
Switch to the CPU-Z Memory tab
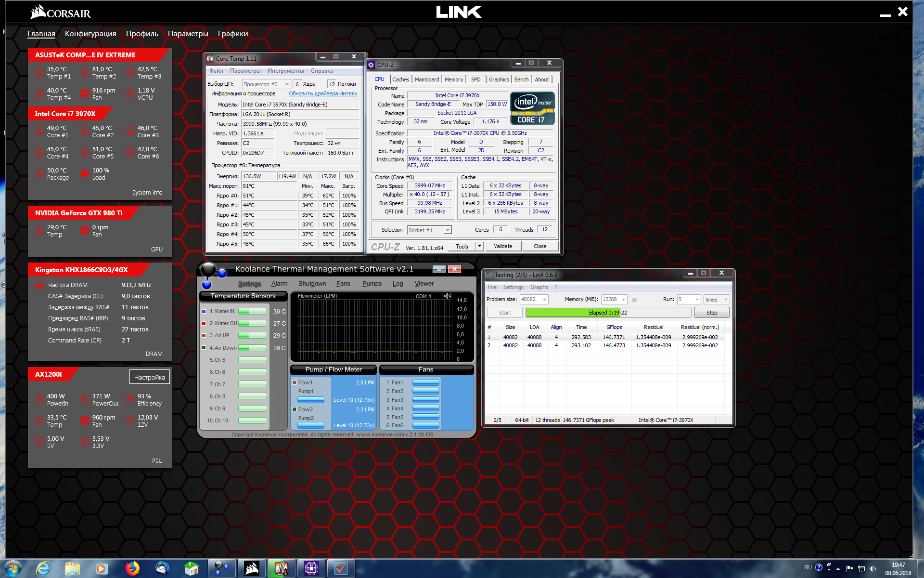click(453, 79)
